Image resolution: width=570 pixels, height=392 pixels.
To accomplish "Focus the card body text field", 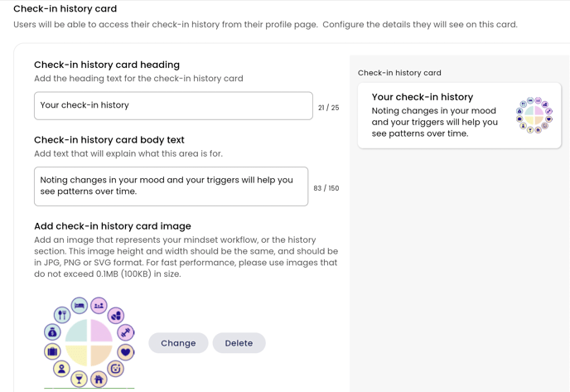I will coord(171,186).
